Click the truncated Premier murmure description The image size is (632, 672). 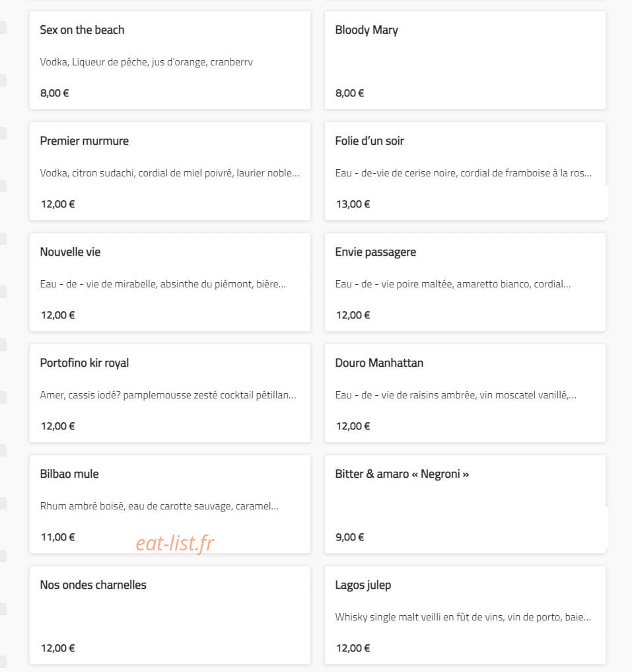click(170, 173)
